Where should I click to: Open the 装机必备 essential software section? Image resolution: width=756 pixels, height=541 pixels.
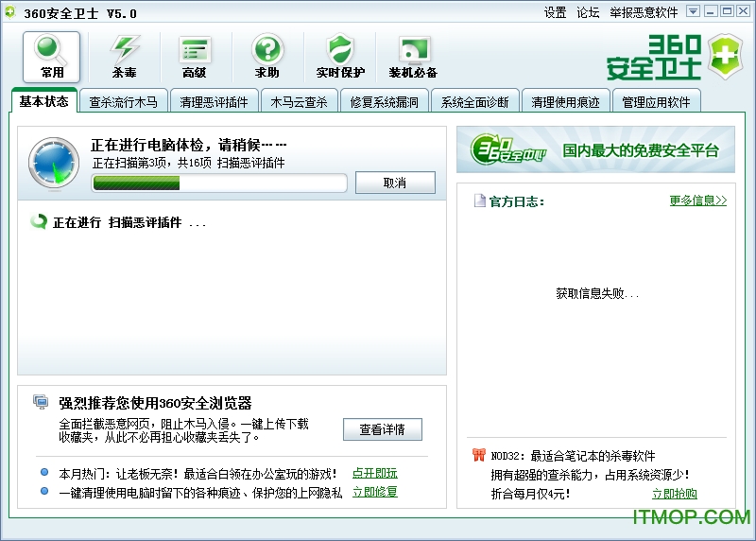coord(413,57)
